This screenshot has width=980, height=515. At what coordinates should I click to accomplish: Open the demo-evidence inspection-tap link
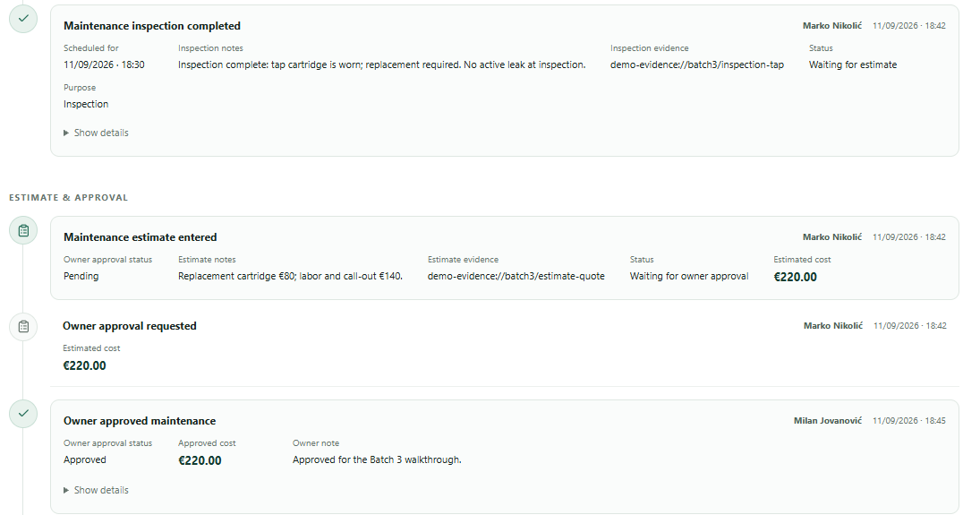click(x=697, y=64)
